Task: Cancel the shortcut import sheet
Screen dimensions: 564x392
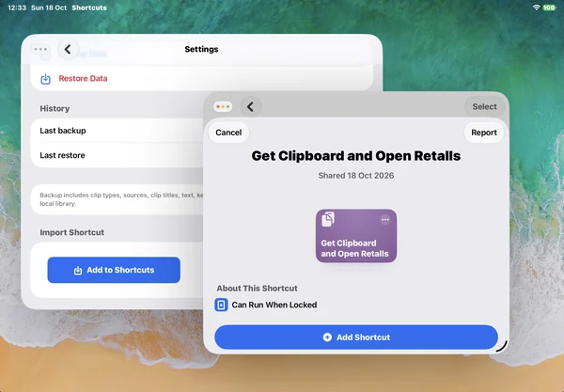Action: click(x=228, y=133)
